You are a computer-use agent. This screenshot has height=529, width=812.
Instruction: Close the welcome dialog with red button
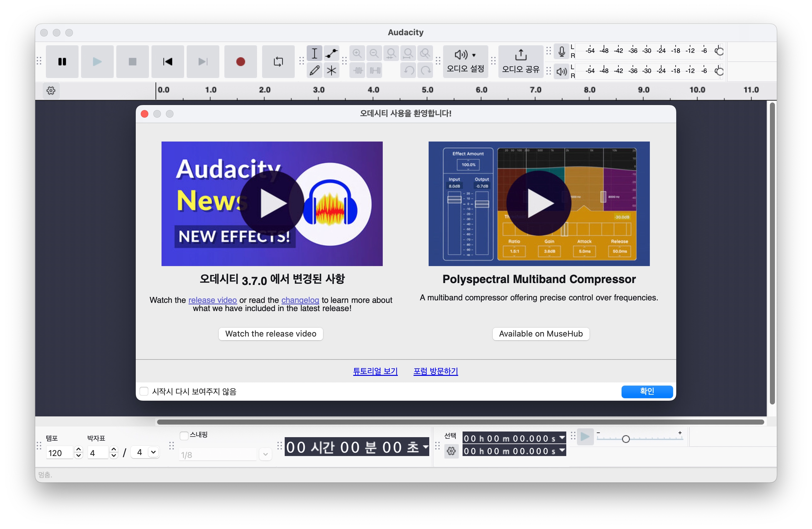(x=145, y=114)
